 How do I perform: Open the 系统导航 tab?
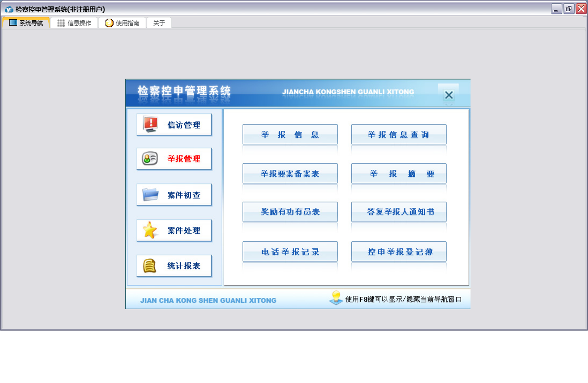26,23
